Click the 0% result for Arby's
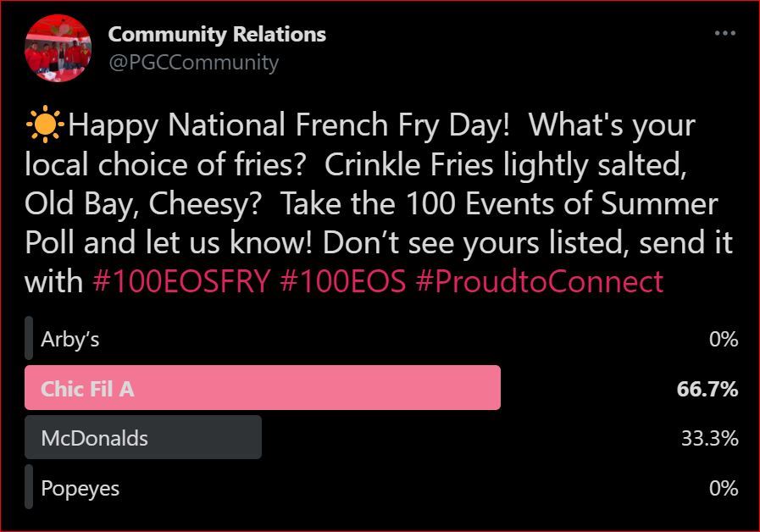The image size is (760, 532). 724,340
